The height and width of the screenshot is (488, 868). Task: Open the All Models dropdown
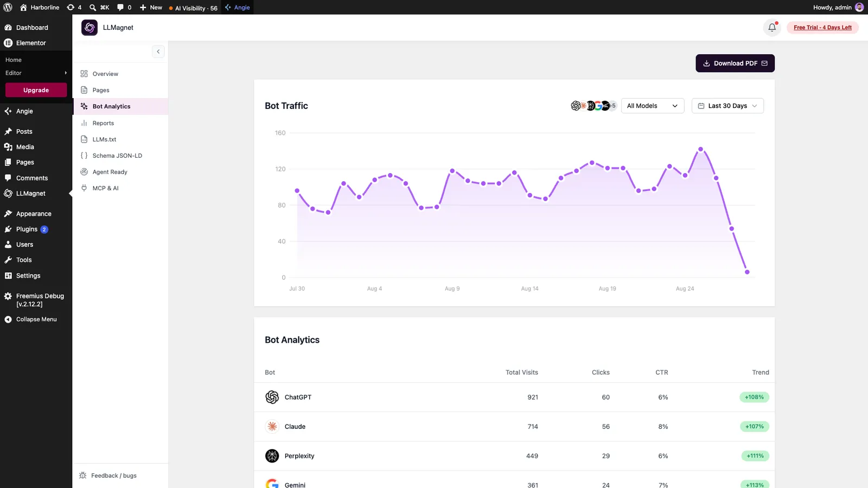click(x=653, y=106)
